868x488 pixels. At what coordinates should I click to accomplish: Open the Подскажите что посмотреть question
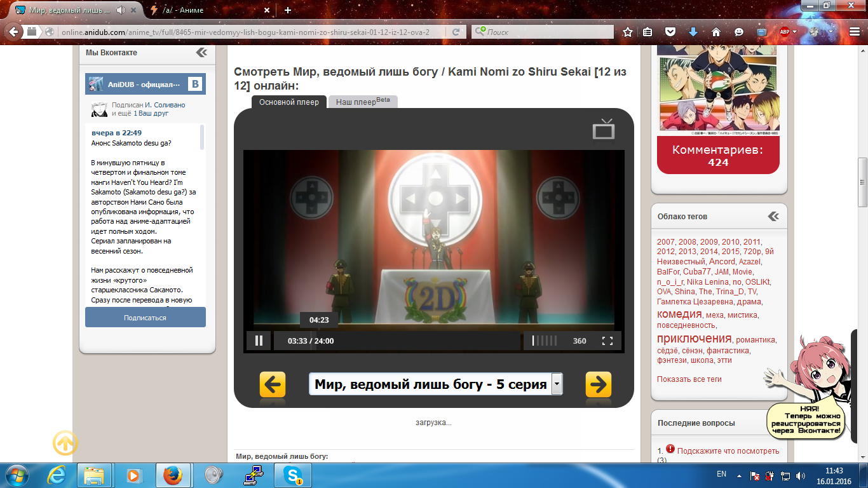pyautogui.click(x=728, y=451)
